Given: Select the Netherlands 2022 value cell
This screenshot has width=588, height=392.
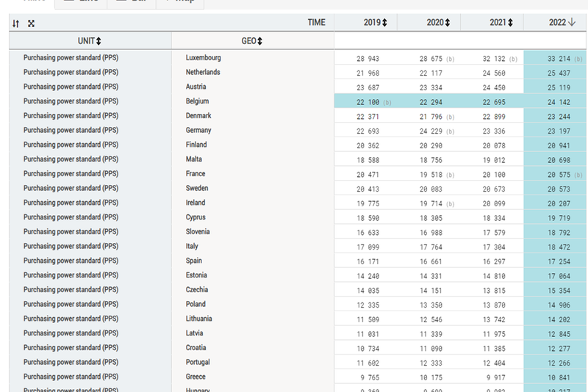Looking at the screenshot, I should click(x=555, y=73).
